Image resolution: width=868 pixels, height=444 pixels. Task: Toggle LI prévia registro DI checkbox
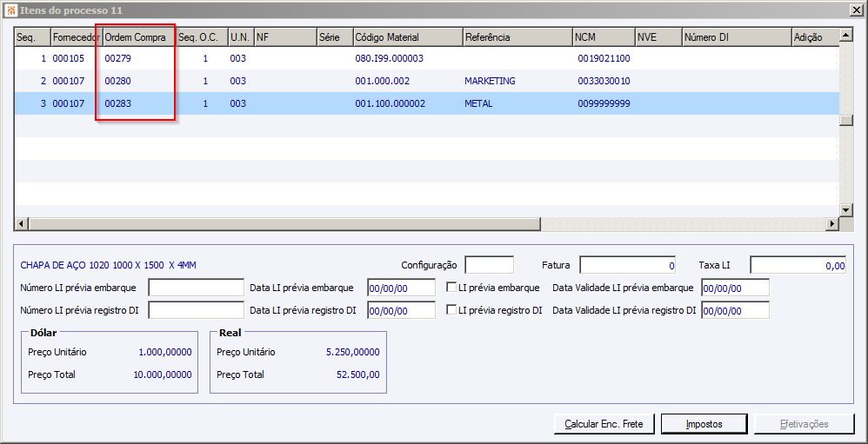[451, 310]
